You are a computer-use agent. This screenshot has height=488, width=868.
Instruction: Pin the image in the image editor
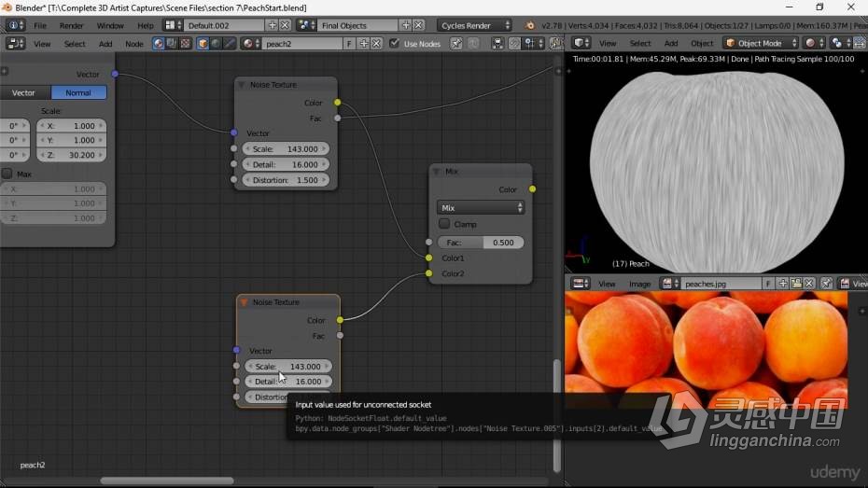827,284
